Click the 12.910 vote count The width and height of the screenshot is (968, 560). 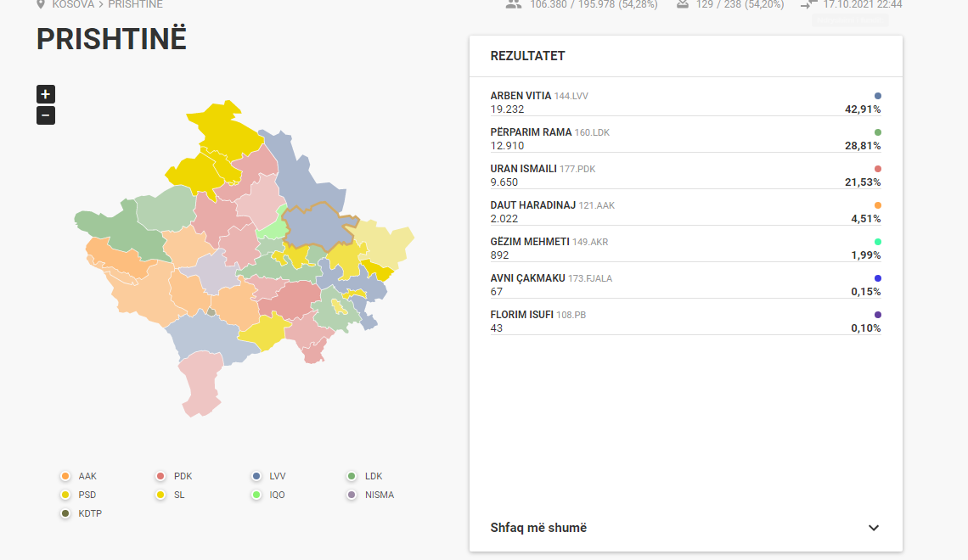tap(507, 146)
